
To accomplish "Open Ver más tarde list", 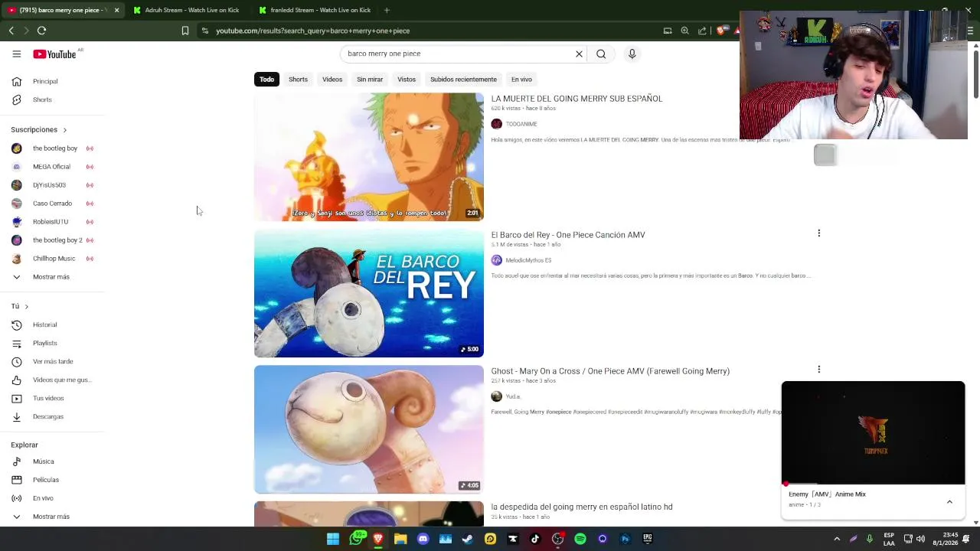I will click(52, 361).
